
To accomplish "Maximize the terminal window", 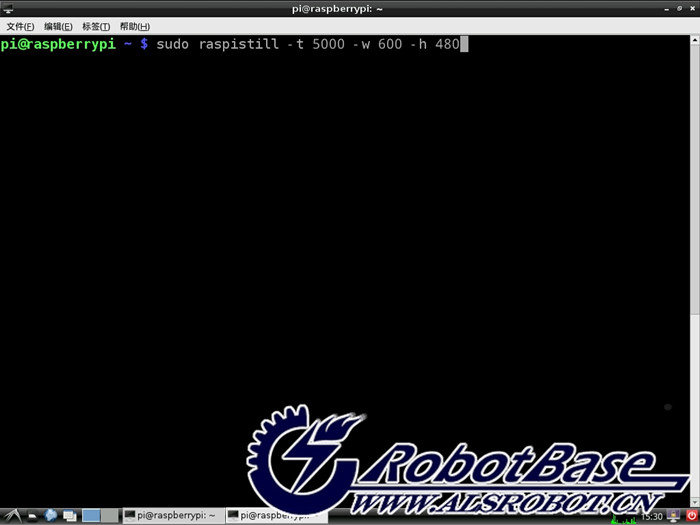I will pyautogui.click(x=679, y=8).
